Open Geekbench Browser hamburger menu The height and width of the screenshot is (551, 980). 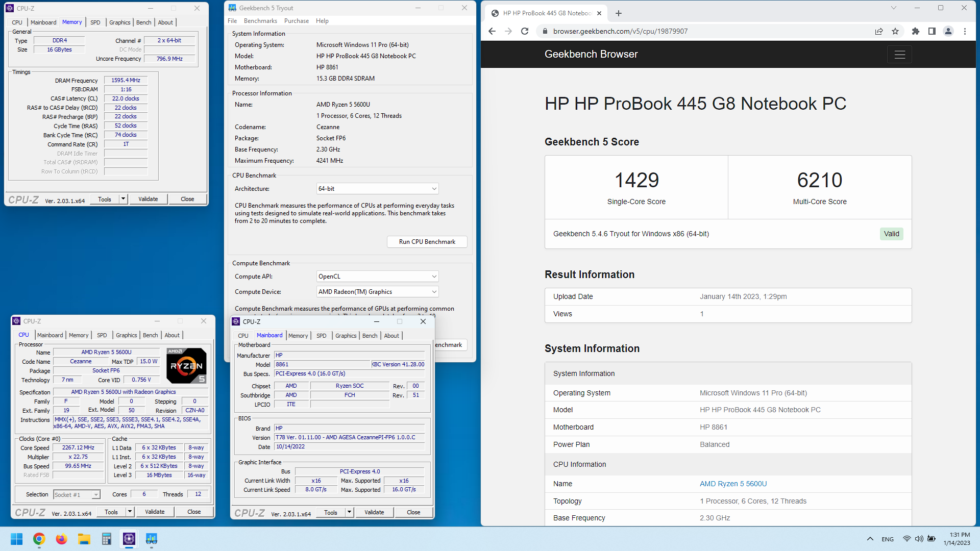(900, 55)
